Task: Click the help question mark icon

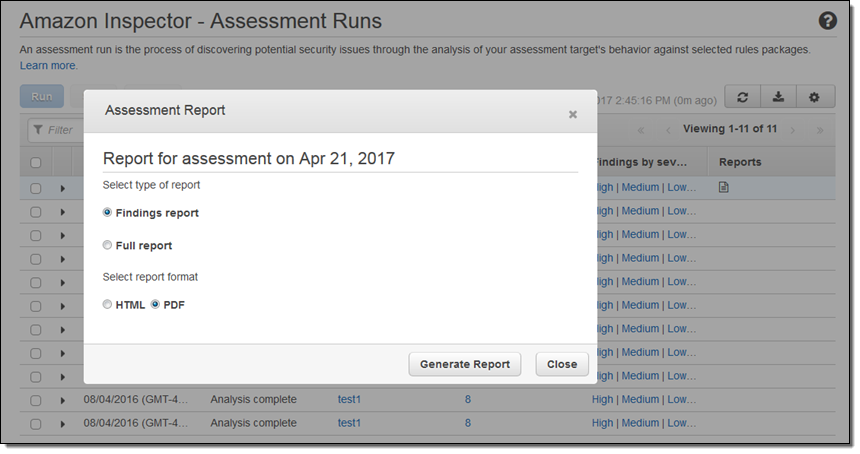Action: coord(828,21)
